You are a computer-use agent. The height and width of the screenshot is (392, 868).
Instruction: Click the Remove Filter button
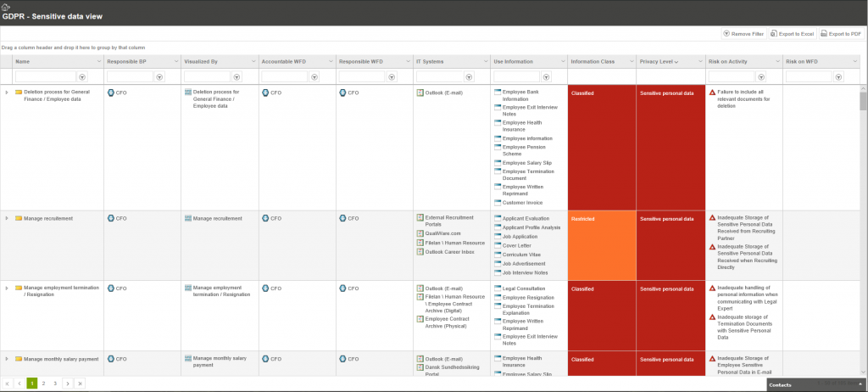[743, 34]
